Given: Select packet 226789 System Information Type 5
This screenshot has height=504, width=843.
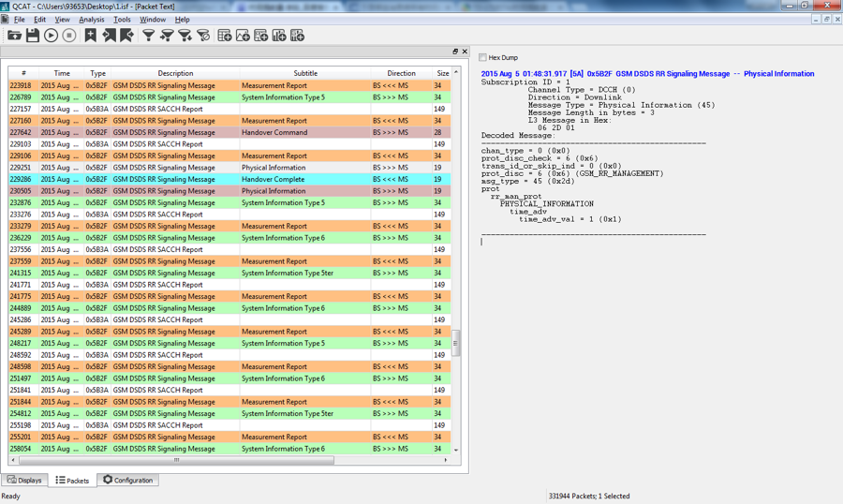Looking at the screenshot, I should pos(229,97).
